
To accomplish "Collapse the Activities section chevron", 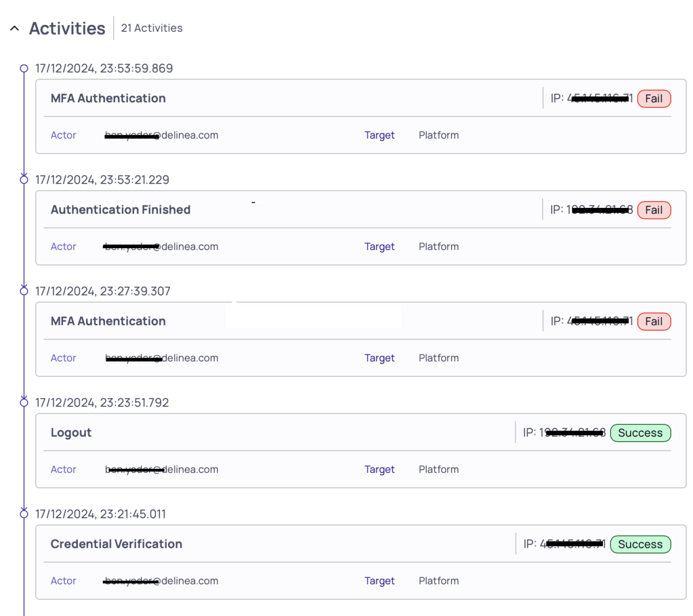I will coord(15,28).
